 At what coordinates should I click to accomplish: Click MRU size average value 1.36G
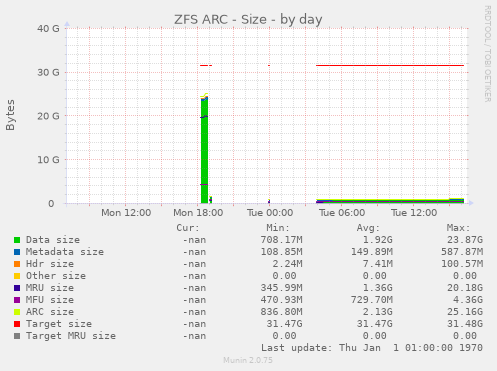click(377, 288)
